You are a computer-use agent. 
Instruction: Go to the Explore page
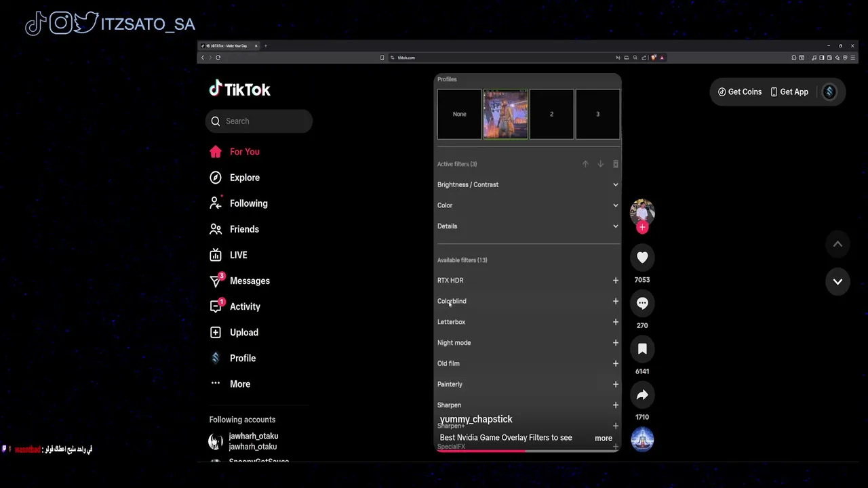pyautogui.click(x=235, y=178)
